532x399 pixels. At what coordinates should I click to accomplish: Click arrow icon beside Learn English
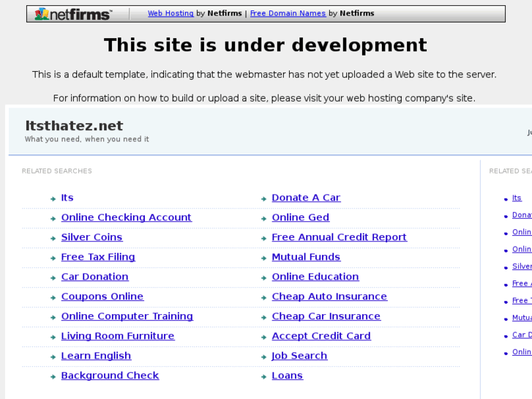tap(53, 357)
